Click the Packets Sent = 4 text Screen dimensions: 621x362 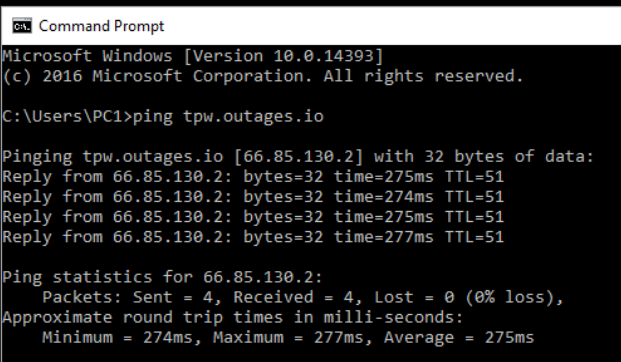pyautogui.click(x=131, y=297)
